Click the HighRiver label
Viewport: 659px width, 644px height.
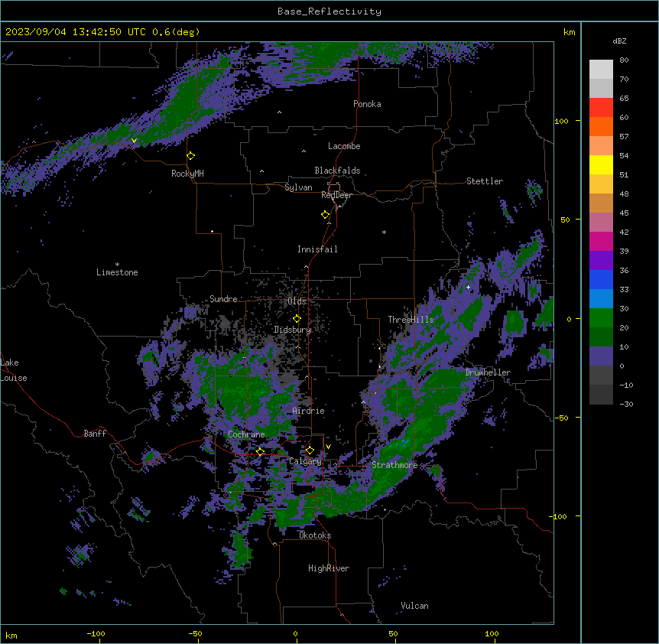coord(329,568)
